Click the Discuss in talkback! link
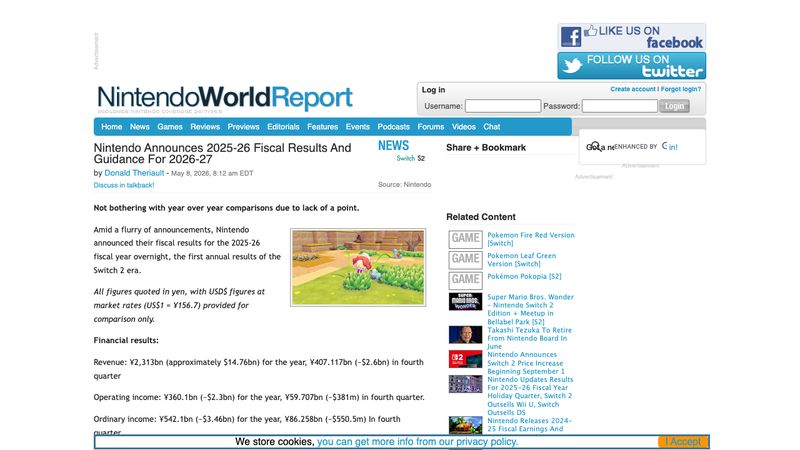 click(x=123, y=185)
